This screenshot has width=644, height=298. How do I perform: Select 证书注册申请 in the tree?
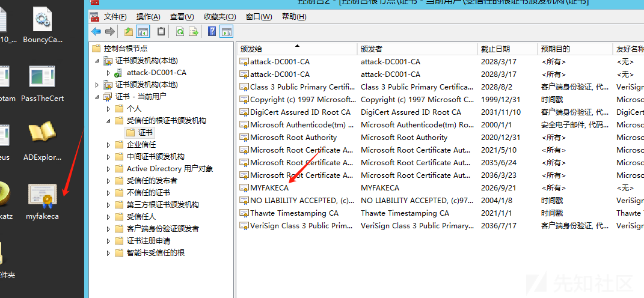point(149,241)
